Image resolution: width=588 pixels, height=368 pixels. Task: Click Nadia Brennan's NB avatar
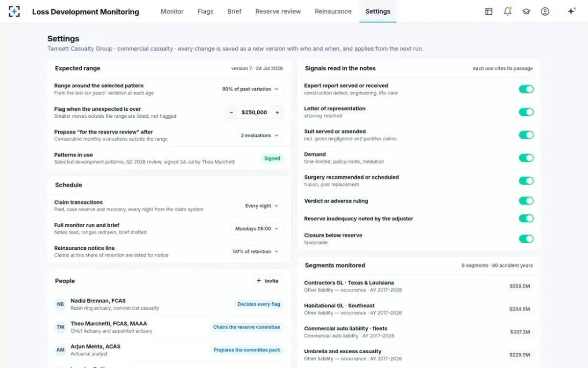(x=60, y=304)
